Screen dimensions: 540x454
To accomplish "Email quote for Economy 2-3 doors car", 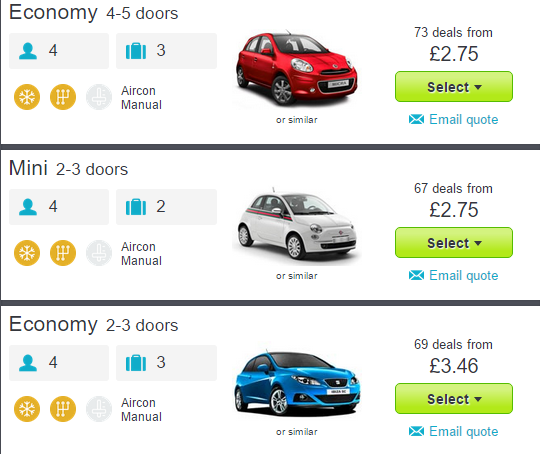I will pyautogui.click(x=454, y=431).
